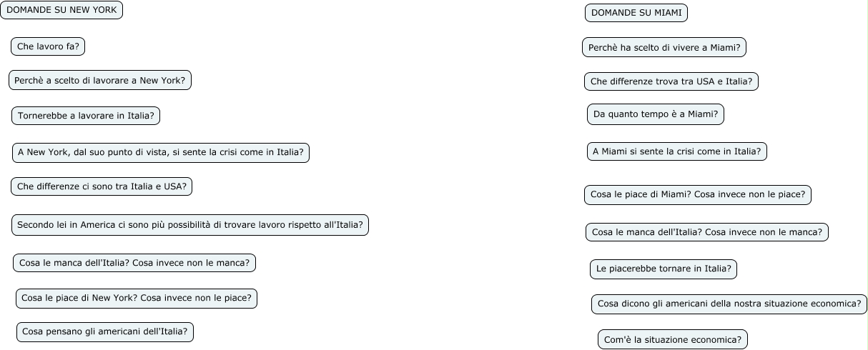Click the 'Cosa le manca dell'Italia?' node under New York
Screen dimensions: 868x350
pyautogui.click(x=134, y=263)
